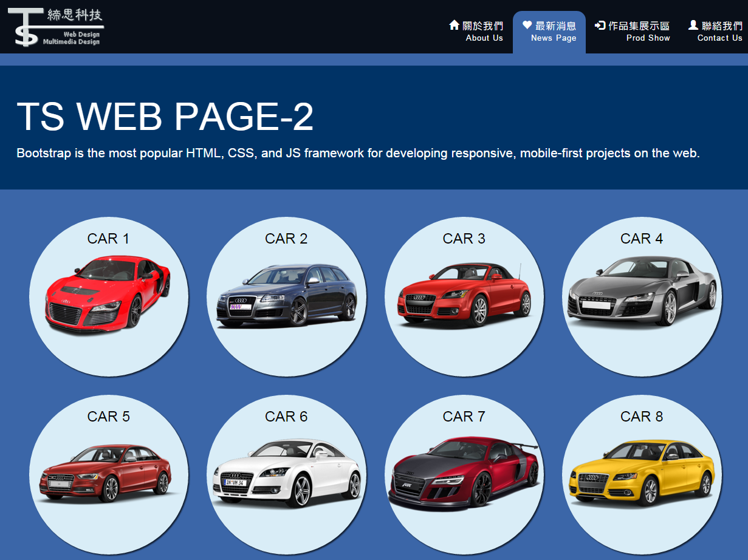Viewport: 748px width, 560px height.
Task: Open the red convertible CAR 3 image
Action: point(464,295)
